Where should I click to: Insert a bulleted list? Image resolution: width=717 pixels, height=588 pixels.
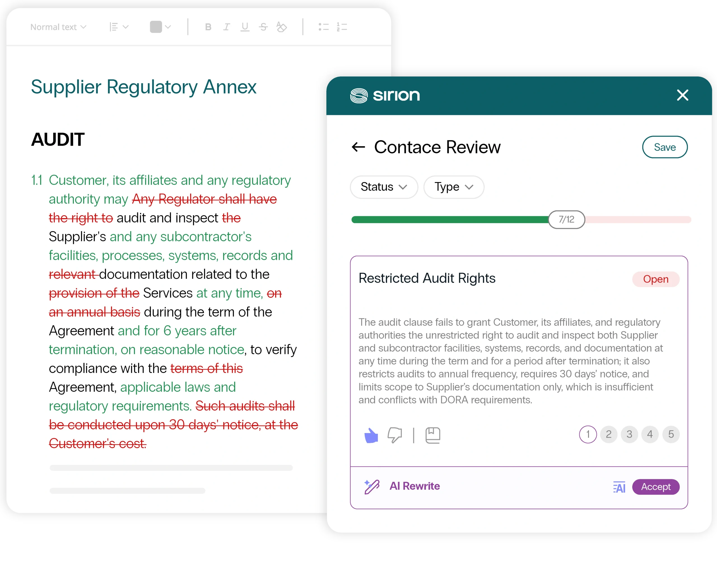[324, 27]
